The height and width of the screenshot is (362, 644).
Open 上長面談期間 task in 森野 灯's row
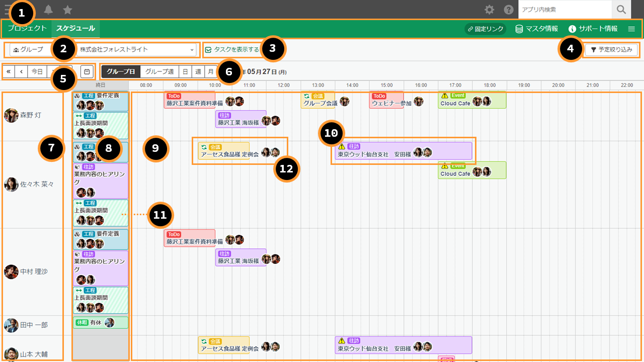(x=101, y=126)
